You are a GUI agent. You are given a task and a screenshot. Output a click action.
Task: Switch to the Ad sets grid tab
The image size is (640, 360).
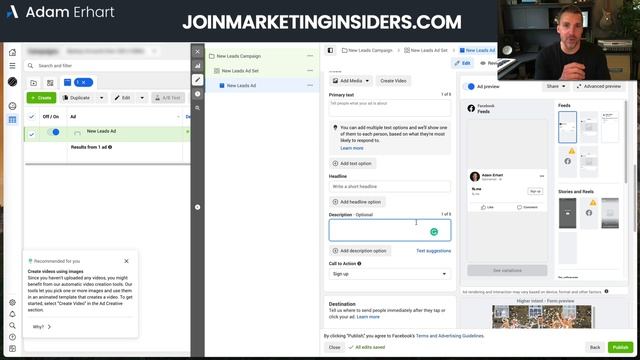click(50, 83)
